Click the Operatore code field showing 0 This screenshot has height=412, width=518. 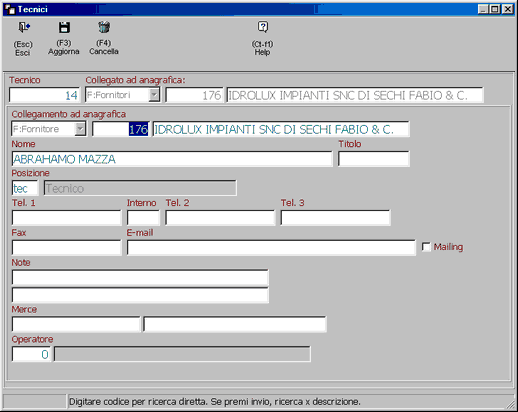pyautogui.click(x=31, y=354)
